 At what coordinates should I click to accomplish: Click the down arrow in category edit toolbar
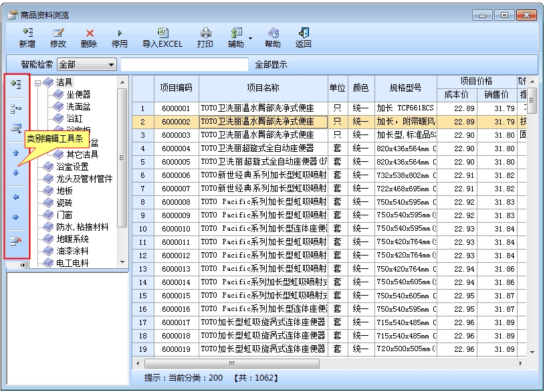(x=16, y=173)
